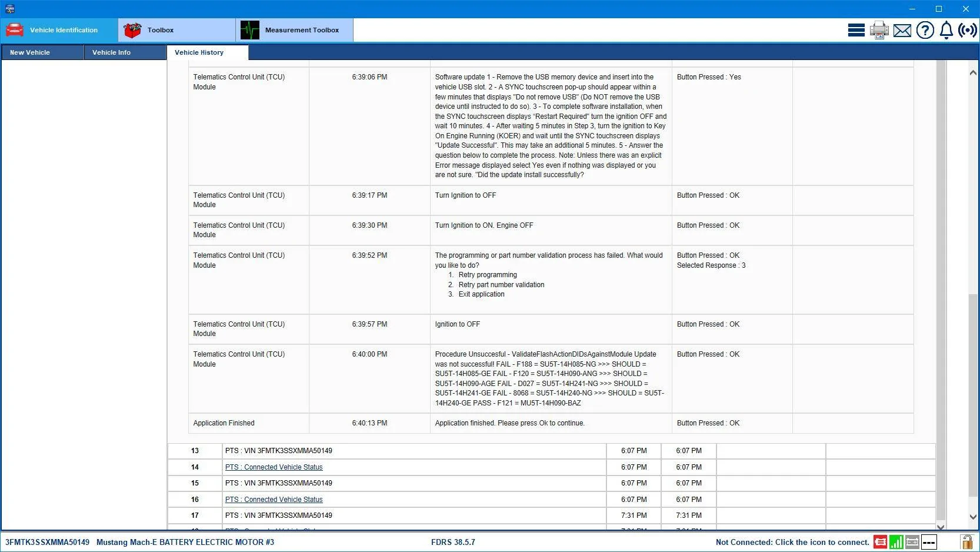This screenshot has width=980, height=552.
Task: Click 'Procedure Unsuccessful' message text
Action: (549, 378)
